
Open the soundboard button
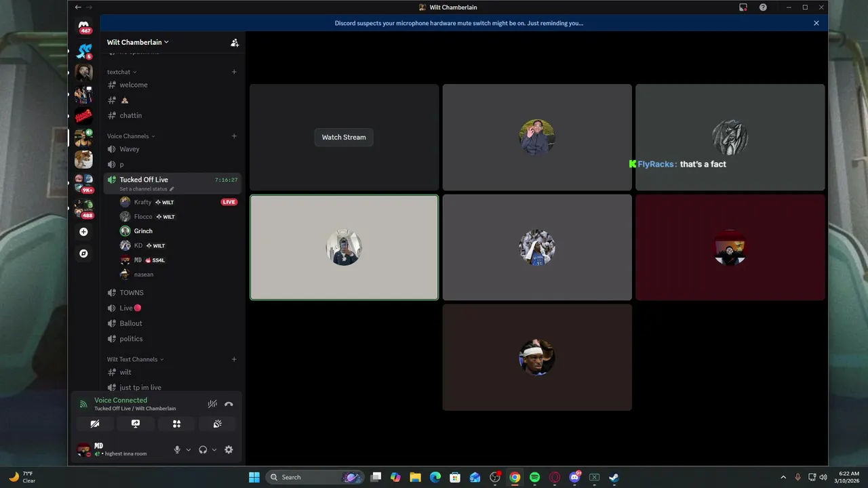[x=217, y=424]
